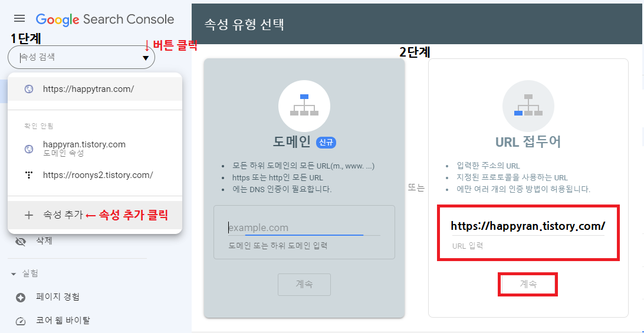Collapse the 실험 section
The height and width of the screenshot is (333, 644).
click(x=14, y=273)
